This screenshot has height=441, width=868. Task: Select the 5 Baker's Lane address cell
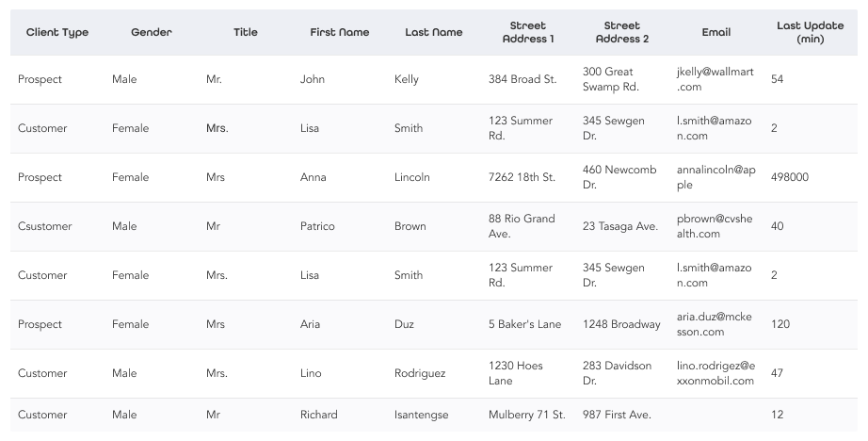524,324
